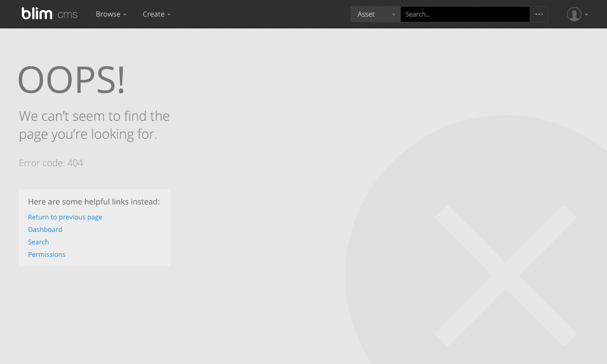607x364 pixels.
Task: Click the three-dots search options button
Action: tap(539, 14)
